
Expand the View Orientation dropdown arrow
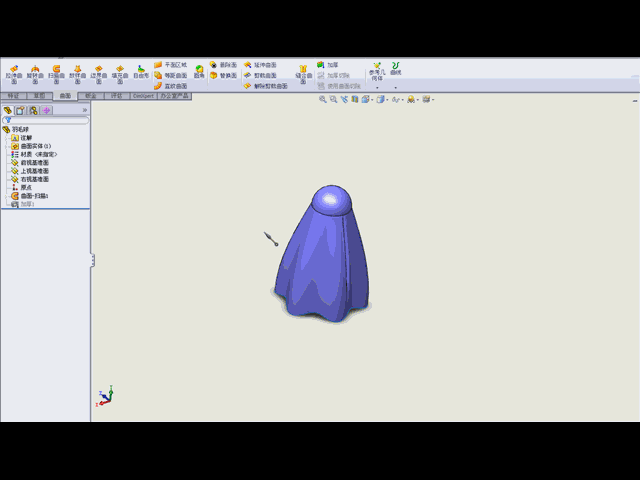pos(372,100)
